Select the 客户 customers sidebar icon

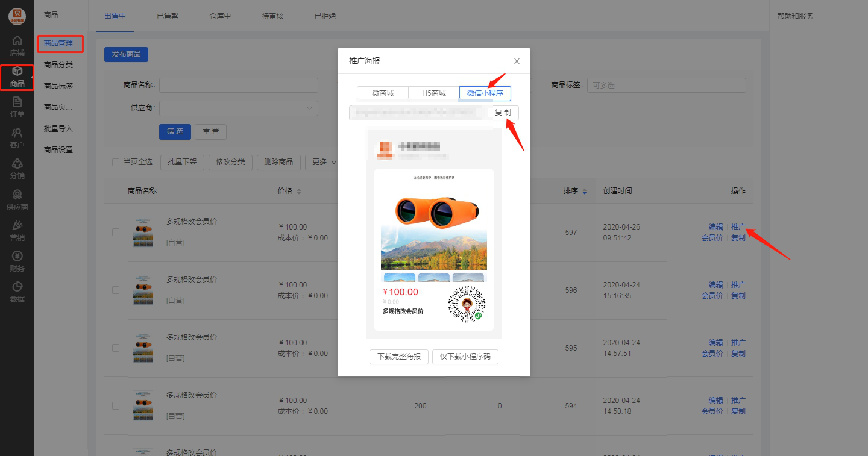coord(17,133)
